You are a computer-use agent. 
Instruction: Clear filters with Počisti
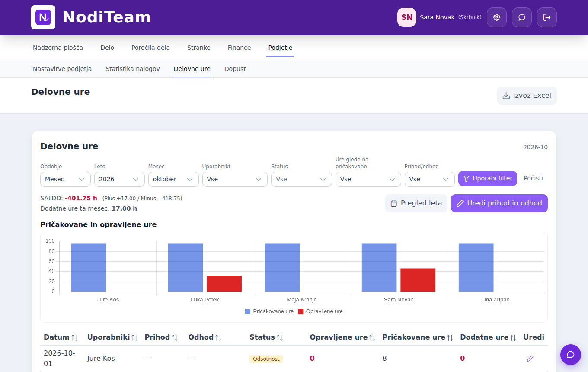point(533,178)
